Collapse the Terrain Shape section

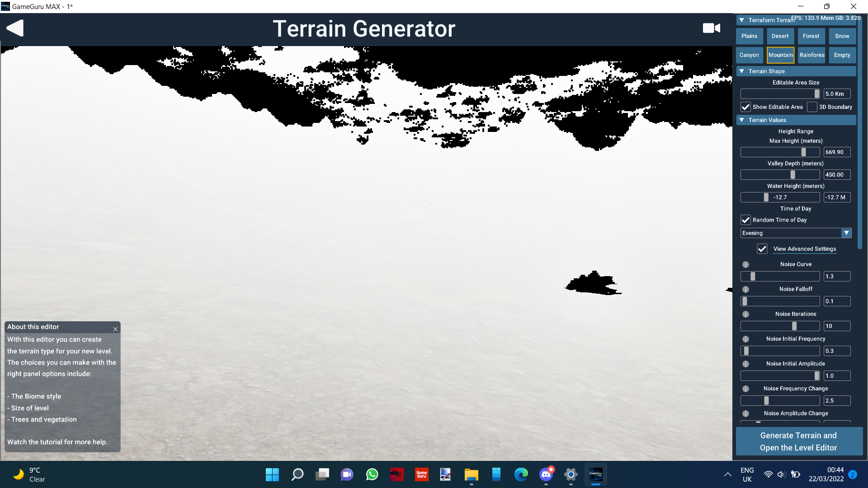[741, 71]
